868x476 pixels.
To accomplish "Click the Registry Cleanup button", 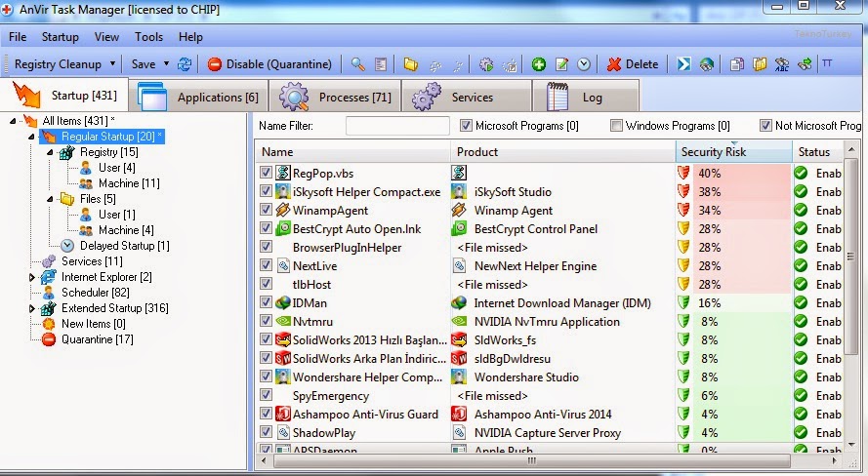I will click(58, 64).
